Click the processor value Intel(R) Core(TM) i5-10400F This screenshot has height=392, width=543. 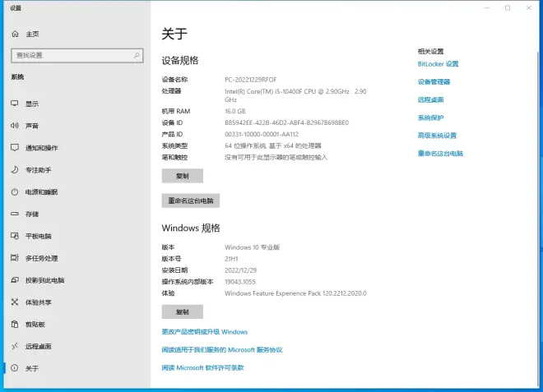tap(295, 95)
